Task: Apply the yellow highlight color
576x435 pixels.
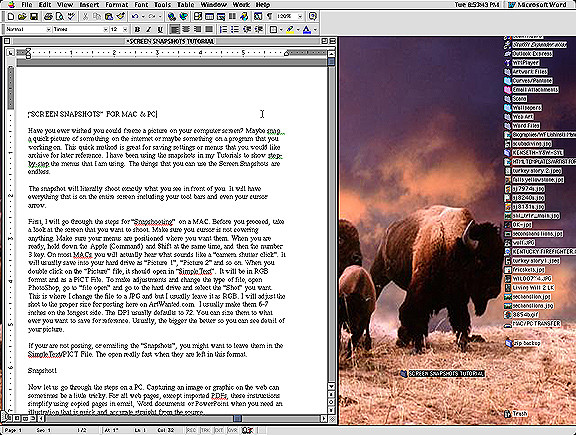Action: point(290,29)
